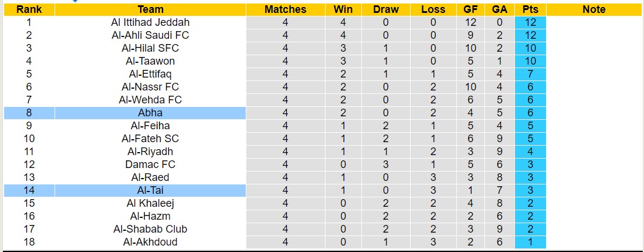Select Al-Akhdoud at the bottom rank
Image resolution: width=644 pixels, height=252 pixels.
(x=150, y=242)
